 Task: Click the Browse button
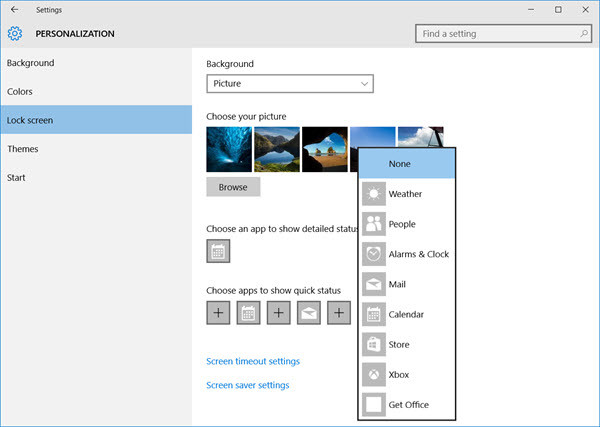[x=233, y=187]
